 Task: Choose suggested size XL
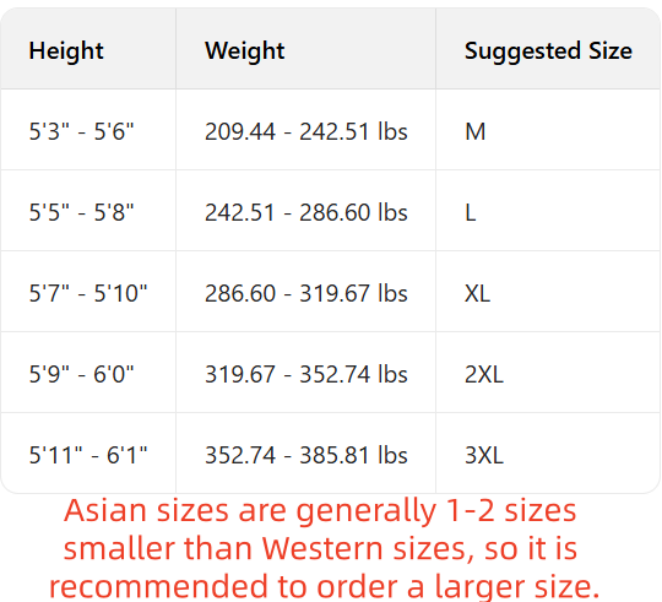click(479, 293)
